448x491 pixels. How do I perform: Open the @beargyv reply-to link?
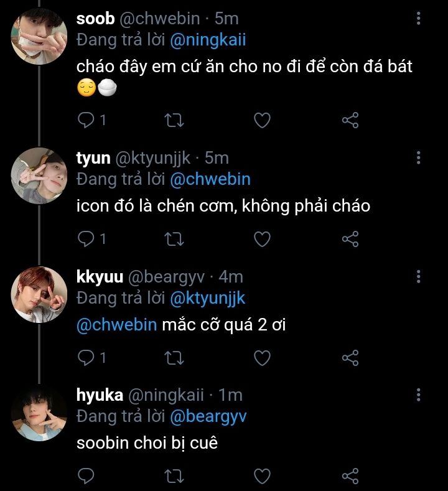(208, 417)
